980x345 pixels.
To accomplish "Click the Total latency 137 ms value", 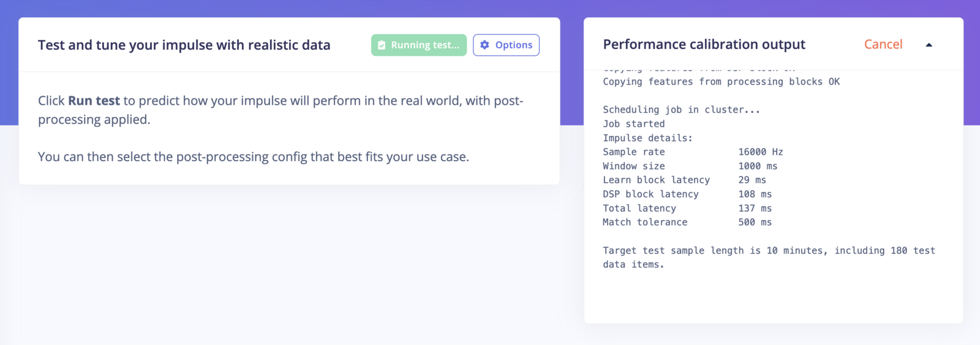I will (x=755, y=208).
